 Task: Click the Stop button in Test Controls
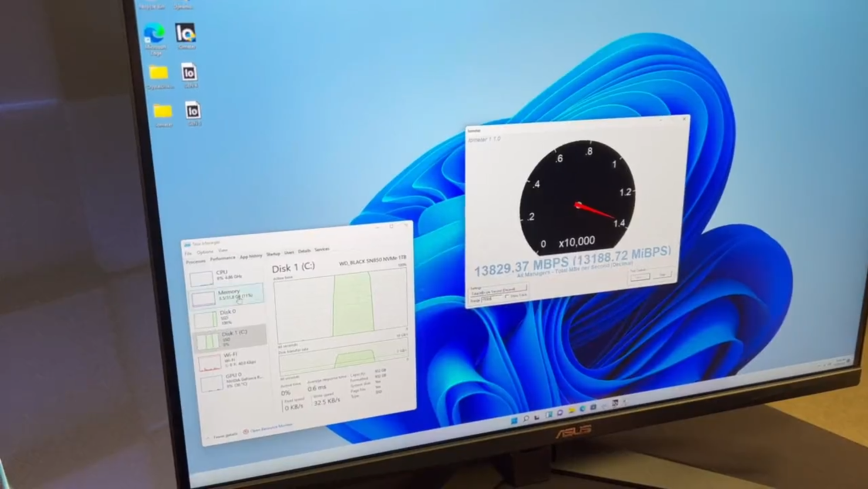(x=663, y=275)
